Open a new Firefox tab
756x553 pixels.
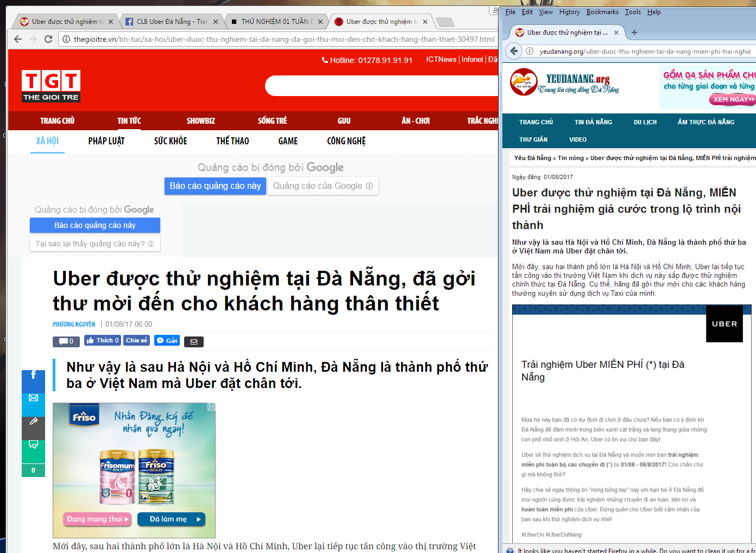coord(634,33)
